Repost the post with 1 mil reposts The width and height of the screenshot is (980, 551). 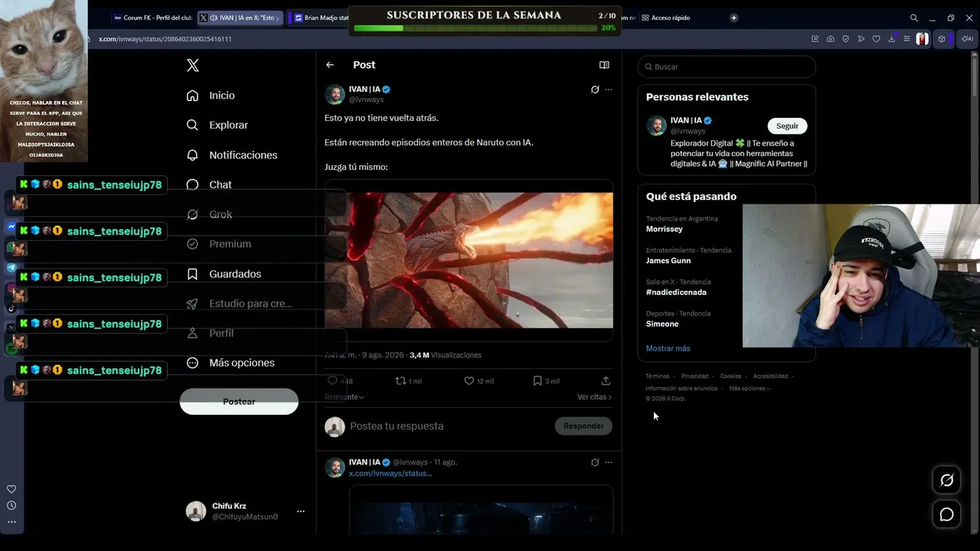(x=400, y=380)
